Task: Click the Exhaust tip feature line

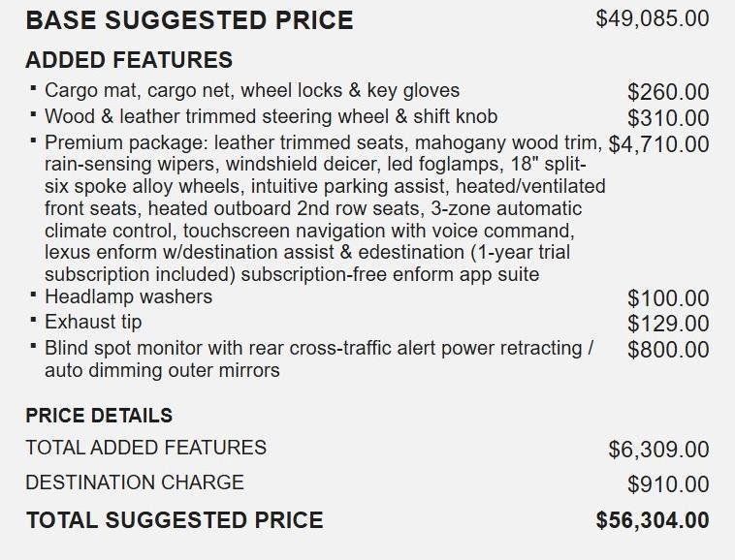Action: pyautogui.click(x=93, y=322)
